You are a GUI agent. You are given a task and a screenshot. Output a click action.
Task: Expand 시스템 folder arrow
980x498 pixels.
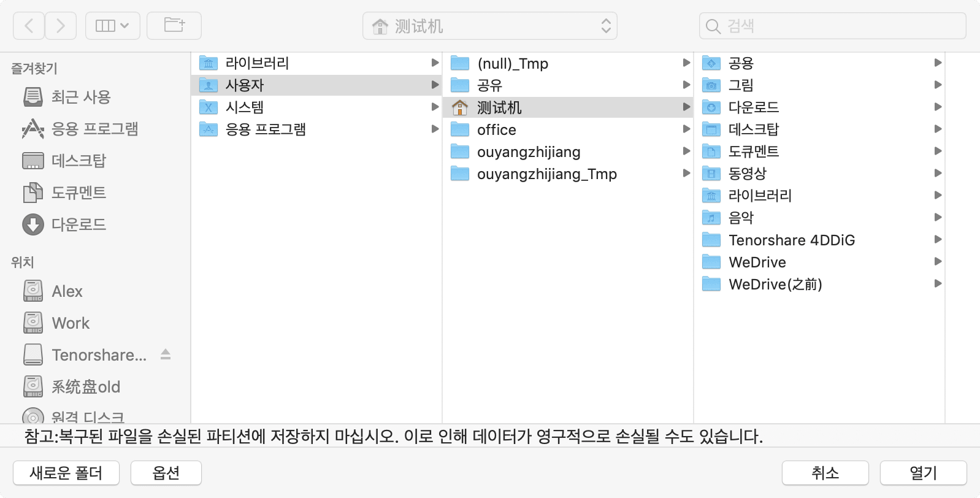pos(435,107)
